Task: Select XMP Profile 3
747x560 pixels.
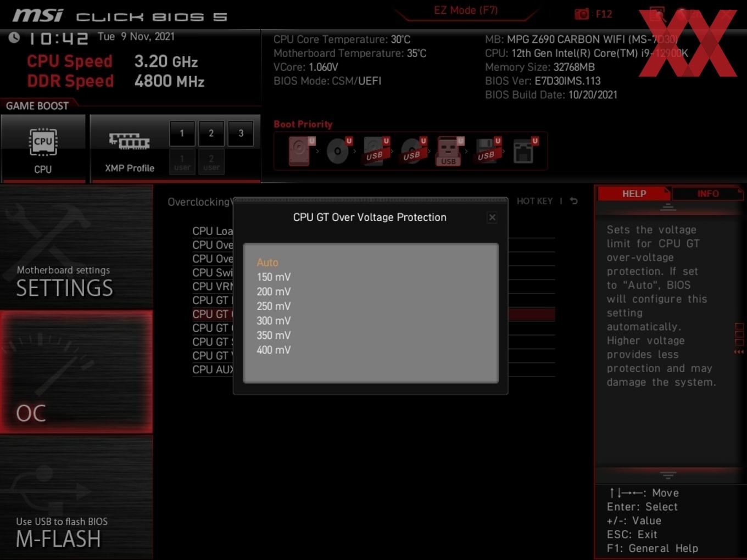Action: coord(241,133)
